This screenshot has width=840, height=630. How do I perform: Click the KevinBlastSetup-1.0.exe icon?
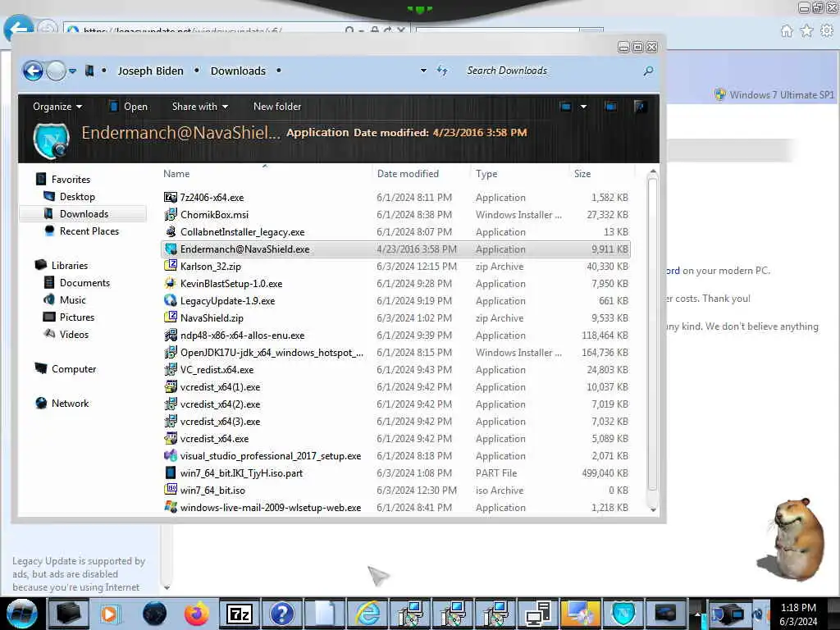(171, 283)
